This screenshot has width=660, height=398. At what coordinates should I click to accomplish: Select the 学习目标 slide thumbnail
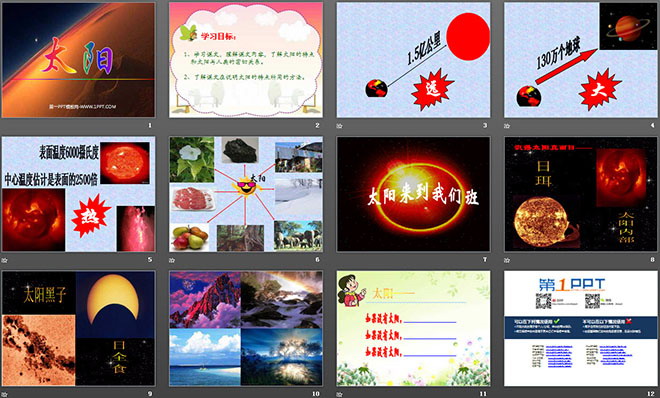tap(246, 60)
